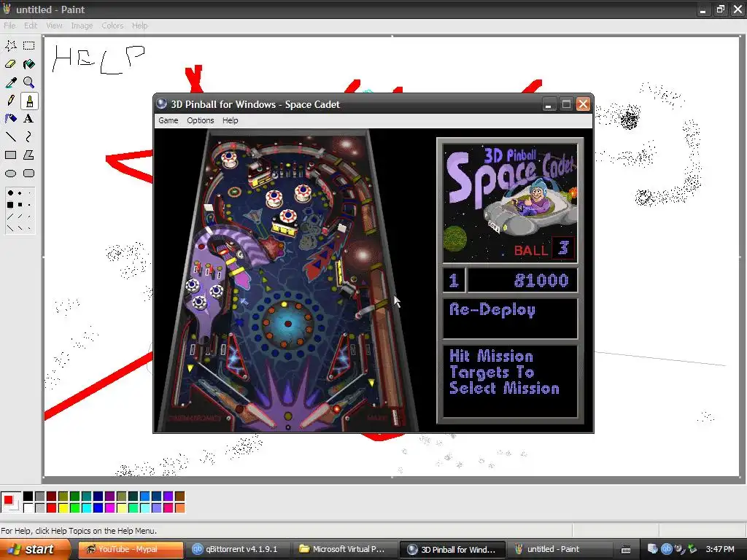The image size is (747, 560).
Task: Choose the largest round brush shape
Action: click(10, 193)
